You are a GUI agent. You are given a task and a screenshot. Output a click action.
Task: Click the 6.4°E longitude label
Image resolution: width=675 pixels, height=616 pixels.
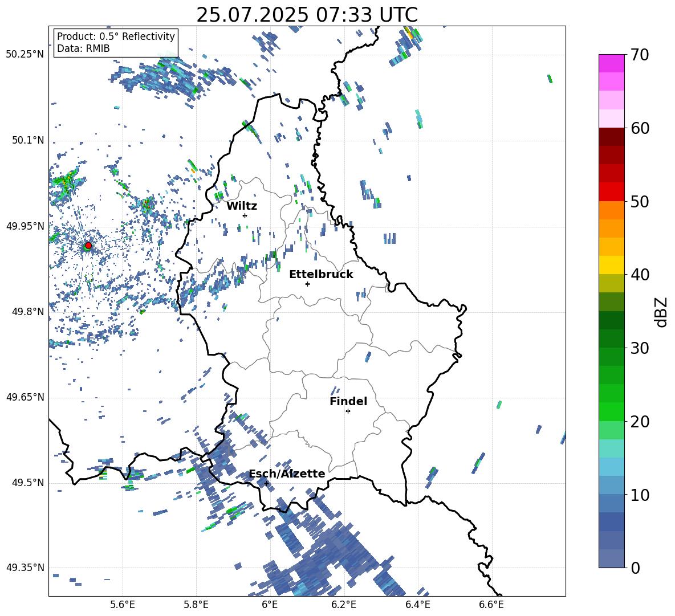point(417,605)
